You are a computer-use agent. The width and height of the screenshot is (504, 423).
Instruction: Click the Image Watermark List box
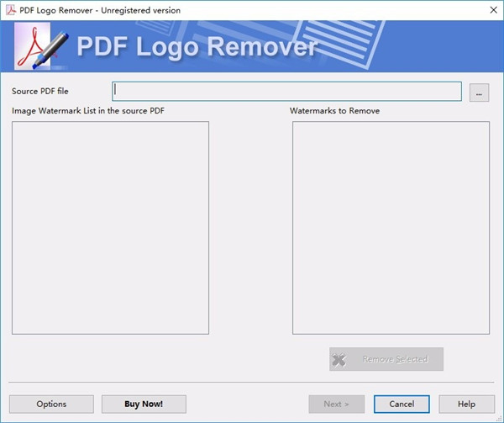110,228
